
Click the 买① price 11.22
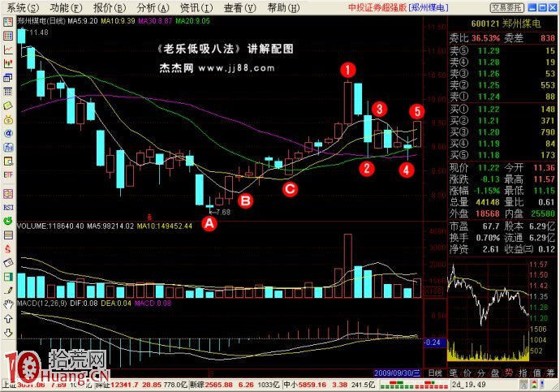pyautogui.click(x=489, y=110)
